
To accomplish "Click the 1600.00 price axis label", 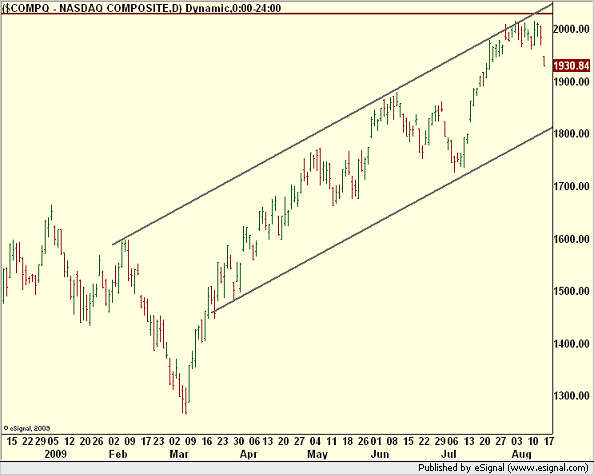I will click(571, 239).
